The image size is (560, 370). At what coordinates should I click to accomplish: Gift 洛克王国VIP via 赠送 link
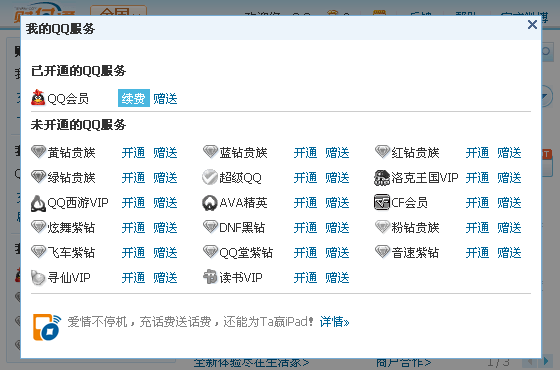(x=509, y=178)
